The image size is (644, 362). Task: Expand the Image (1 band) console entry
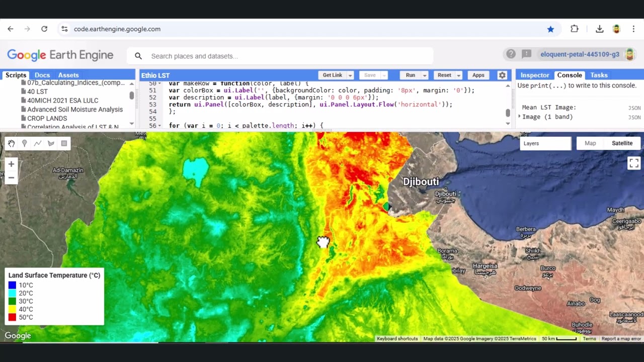point(520,117)
